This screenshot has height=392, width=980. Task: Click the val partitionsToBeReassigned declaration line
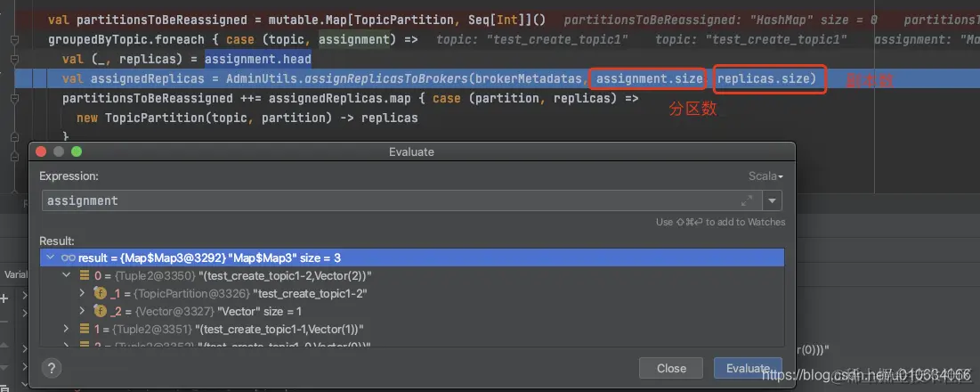tap(297, 20)
